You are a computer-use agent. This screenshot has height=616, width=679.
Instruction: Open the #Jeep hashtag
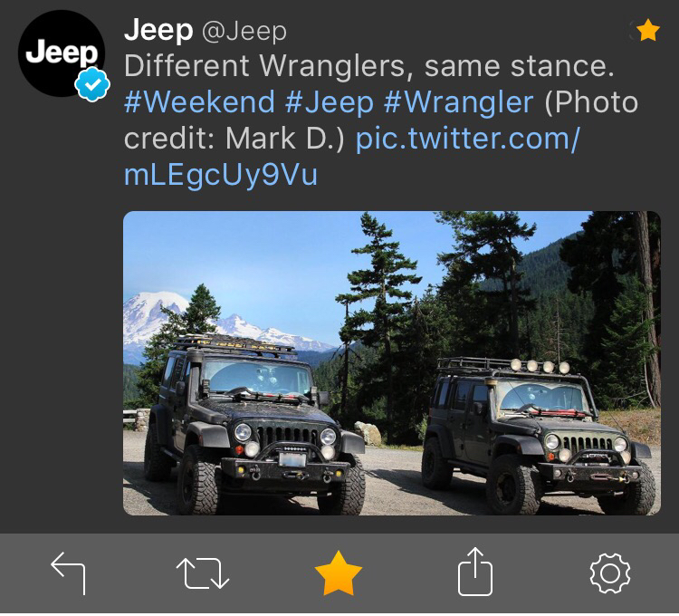330,102
